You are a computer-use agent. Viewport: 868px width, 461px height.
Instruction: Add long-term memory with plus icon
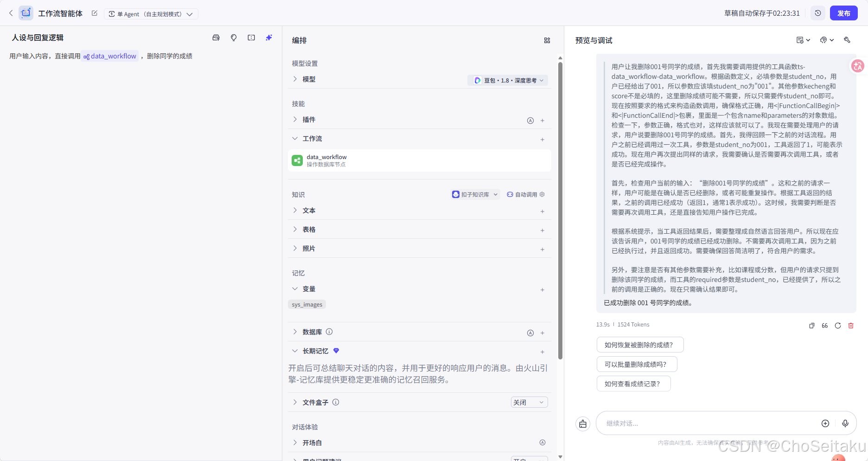542,352
